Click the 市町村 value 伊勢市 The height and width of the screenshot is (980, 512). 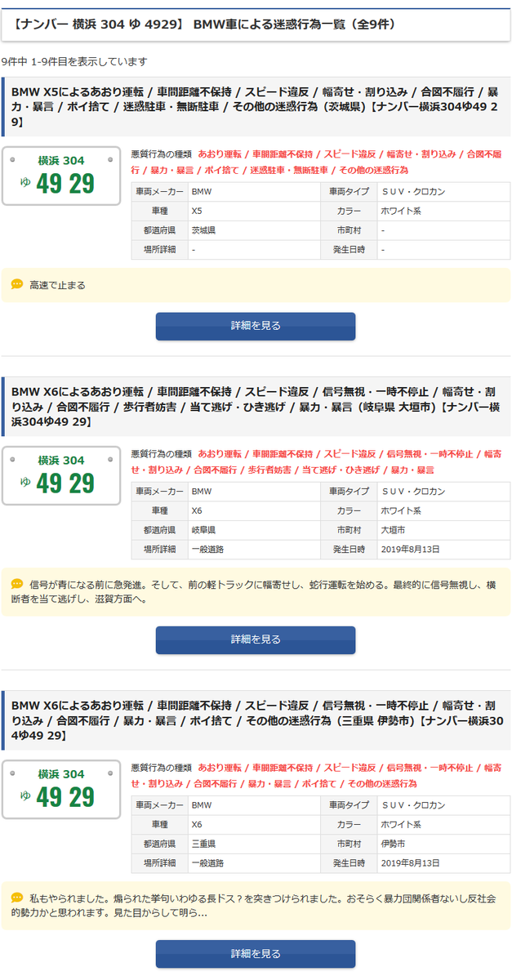pos(393,844)
